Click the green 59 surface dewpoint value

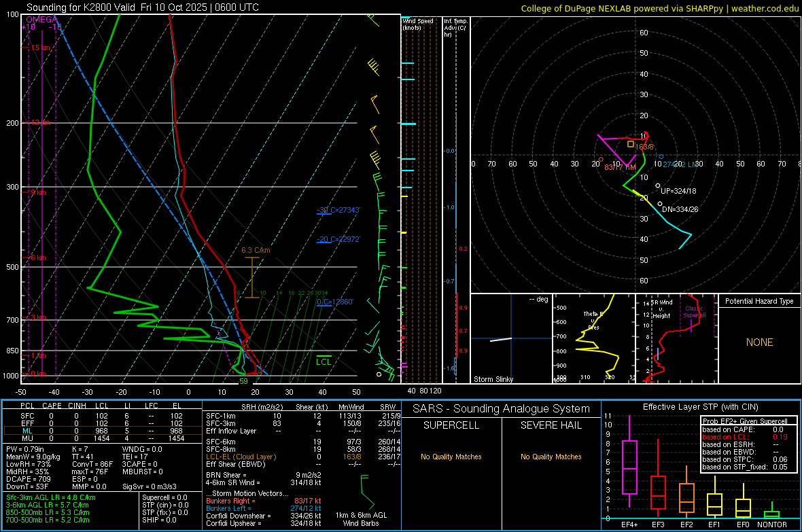coord(243,381)
